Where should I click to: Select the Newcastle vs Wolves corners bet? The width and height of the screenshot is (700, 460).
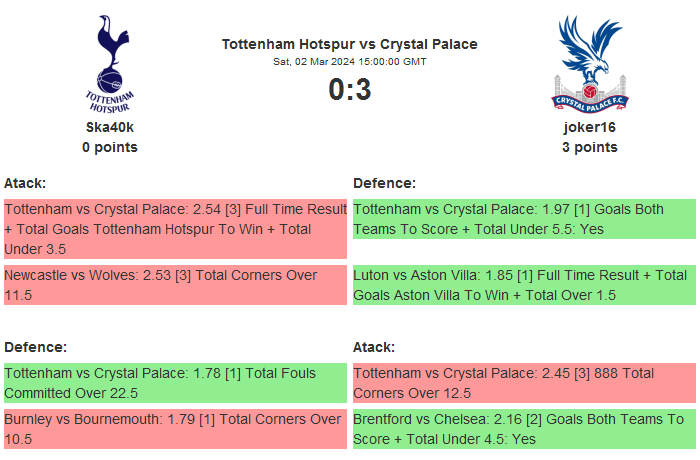pos(175,285)
